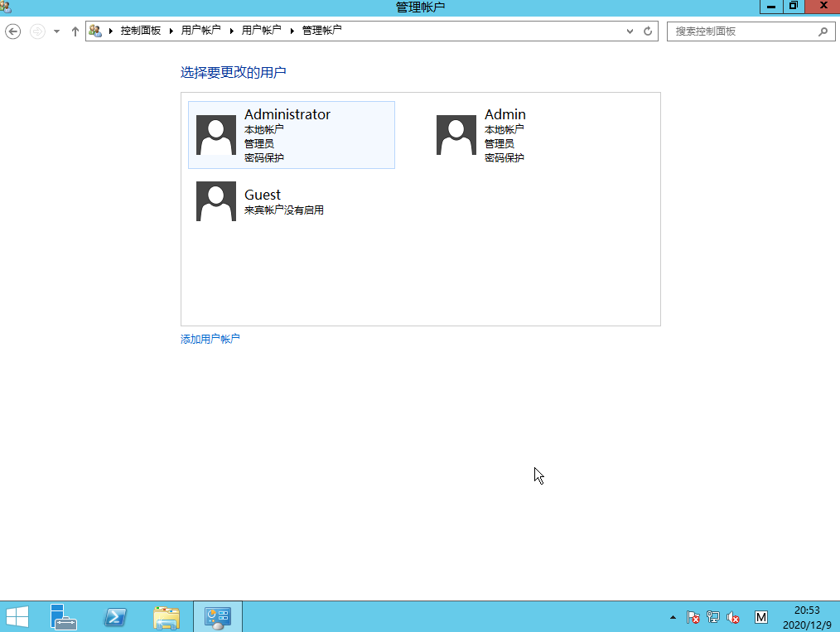This screenshot has height=632, width=840.
Task: Open Server Manager from the taskbar
Action: (x=63, y=616)
